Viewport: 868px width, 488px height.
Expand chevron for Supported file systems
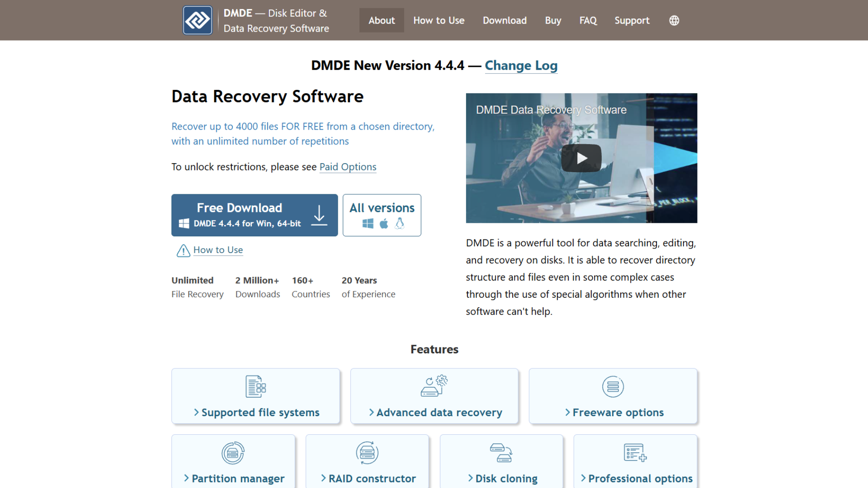197,413
